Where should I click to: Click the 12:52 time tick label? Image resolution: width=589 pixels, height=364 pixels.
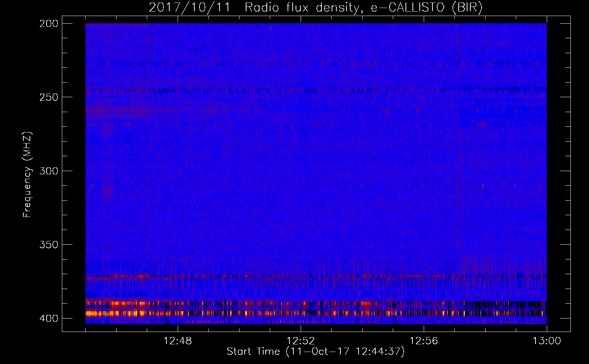301,341
